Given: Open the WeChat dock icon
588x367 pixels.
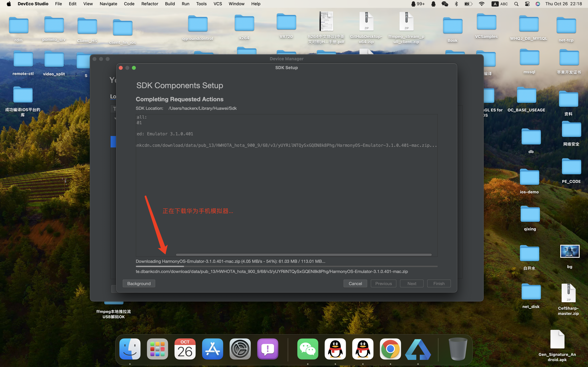Looking at the screenshot, I should 308,349.
